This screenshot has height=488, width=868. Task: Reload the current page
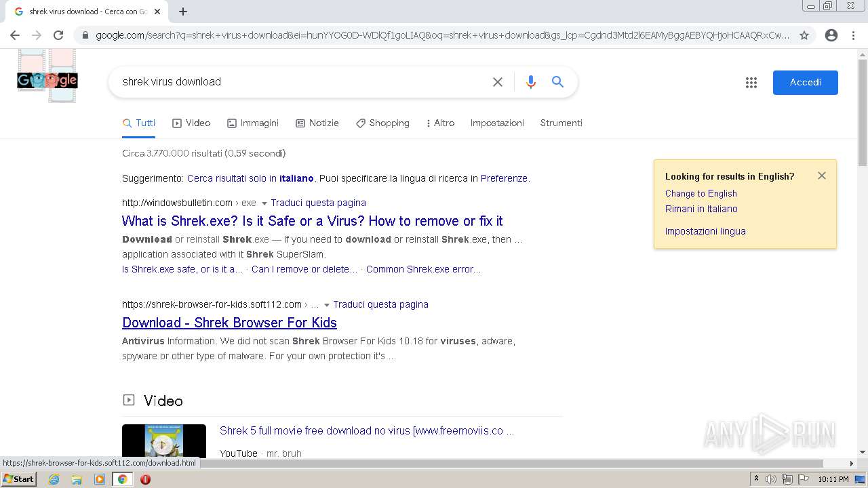(58, 35)
